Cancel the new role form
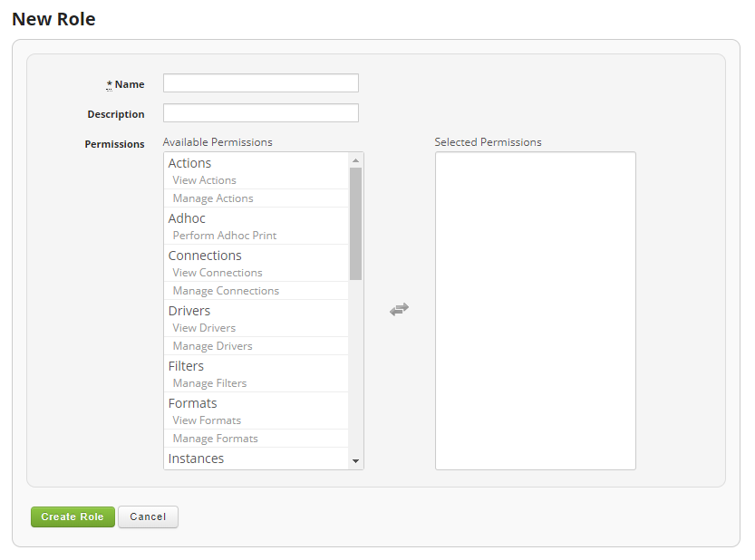Viewport: 755px width, 560px height. (148, 517)
